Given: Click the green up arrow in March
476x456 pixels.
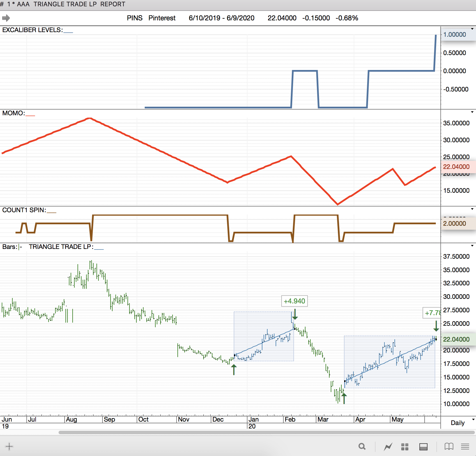Looking at the screenshot, I should point(344,398).
